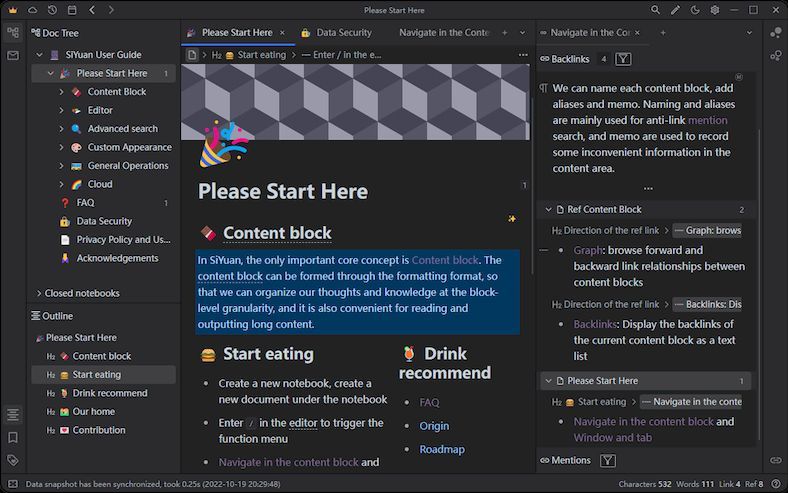Click the sparkle block attribute icon

point(512,219)
